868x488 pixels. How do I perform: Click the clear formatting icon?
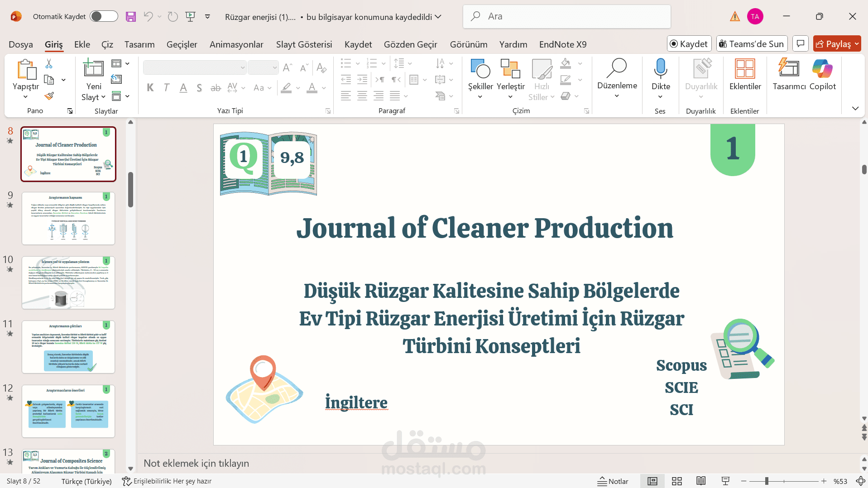point(321,67)
